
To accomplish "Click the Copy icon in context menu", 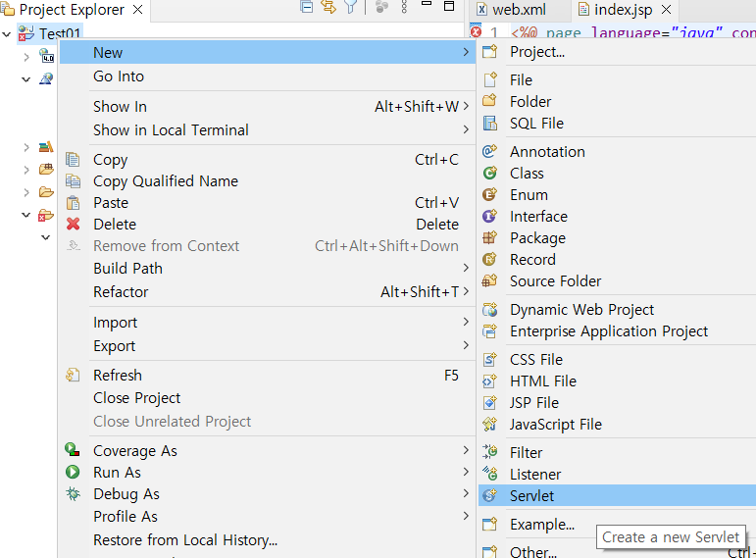I will point(73,159).
